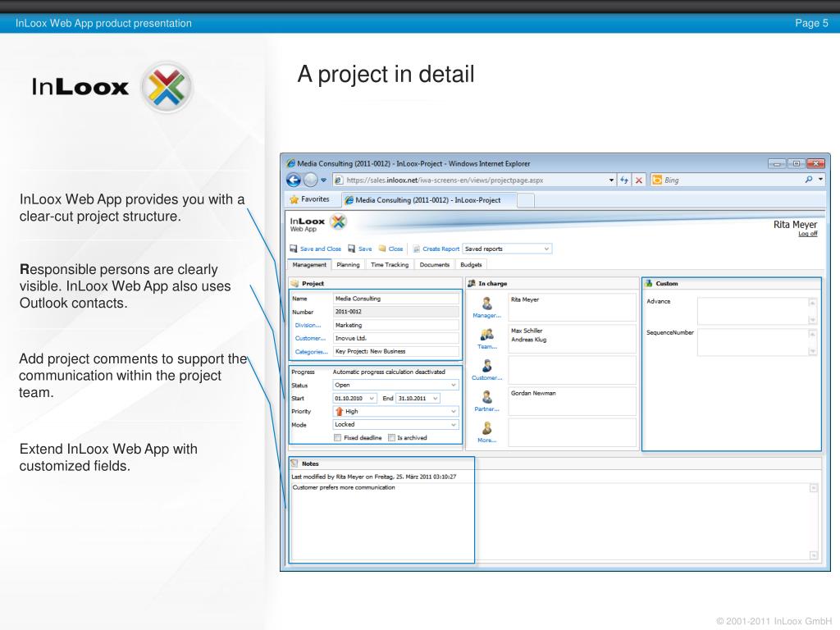
Task: Select the Media Consulting browser tab
Action: click(428, 200)
